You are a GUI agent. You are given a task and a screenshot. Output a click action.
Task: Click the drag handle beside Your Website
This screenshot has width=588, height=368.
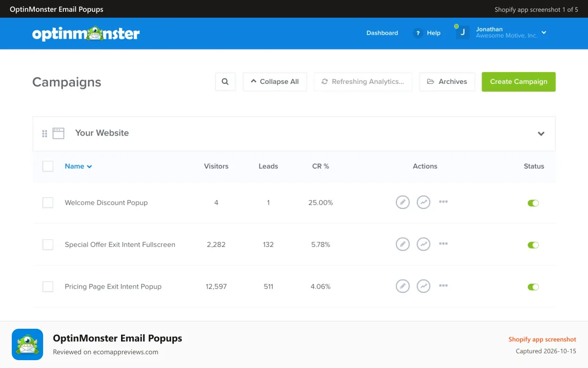point(45,133)
